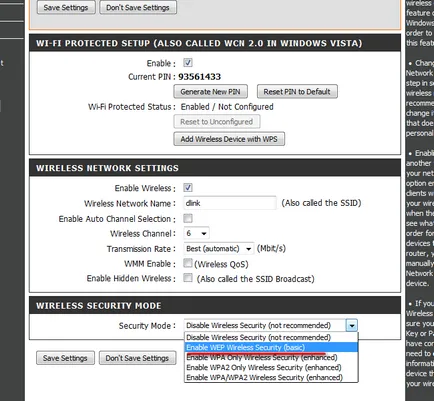Click Reset PIN to Default button
The height and width of the screenshot is (401, 434).
click(297, 92)
